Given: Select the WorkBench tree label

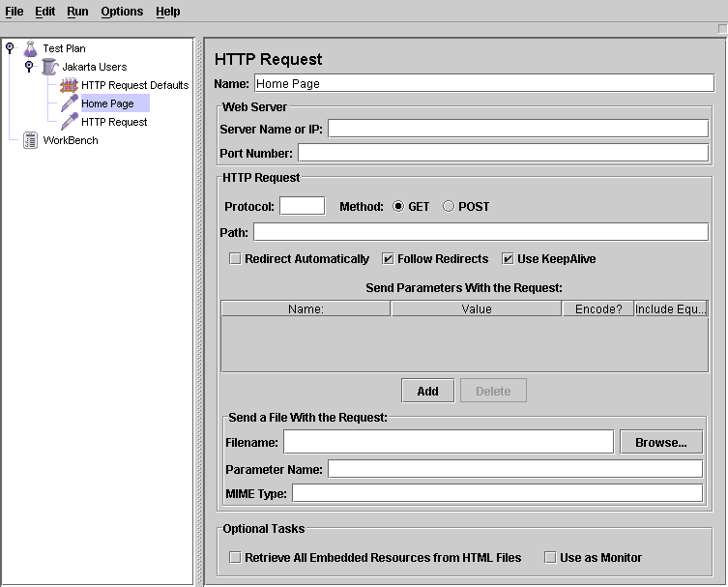Looking at the screenshot, I should click(71, 140).
